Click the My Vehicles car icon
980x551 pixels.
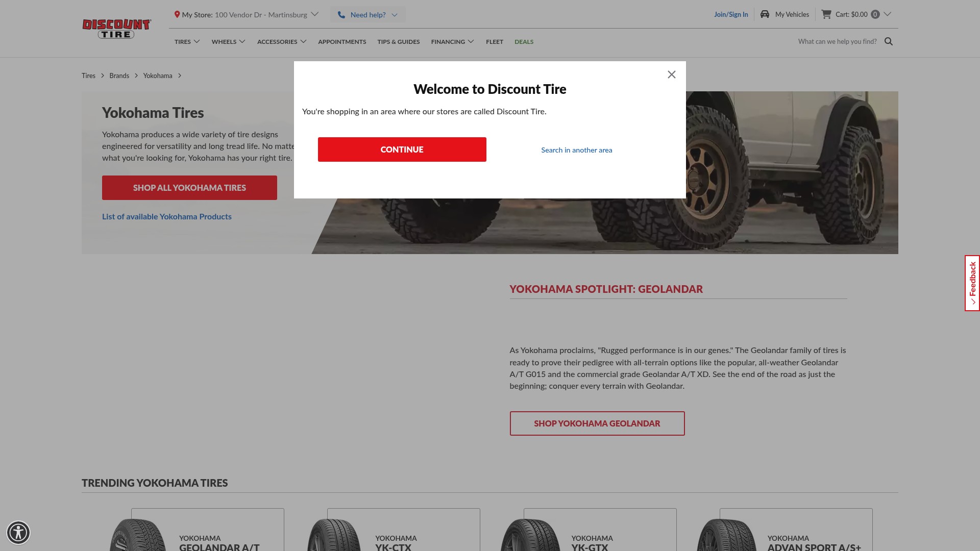tap(765, 14)
